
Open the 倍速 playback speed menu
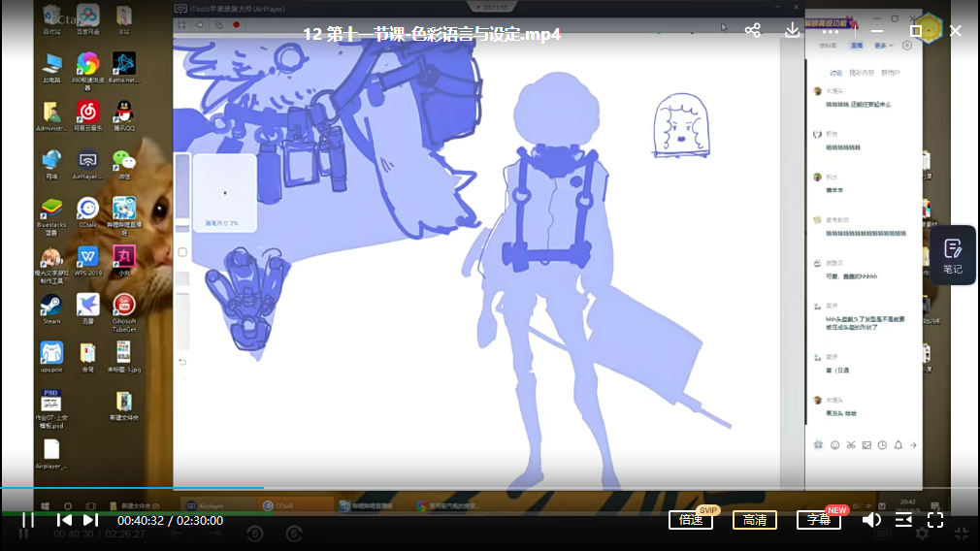click(x=691, y=520)
